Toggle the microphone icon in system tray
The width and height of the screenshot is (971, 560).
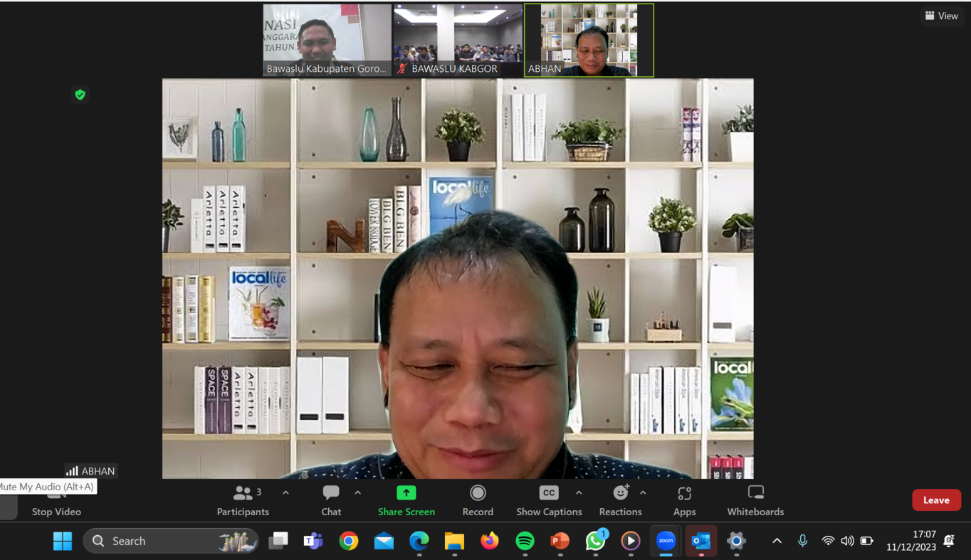pos(802,541)
